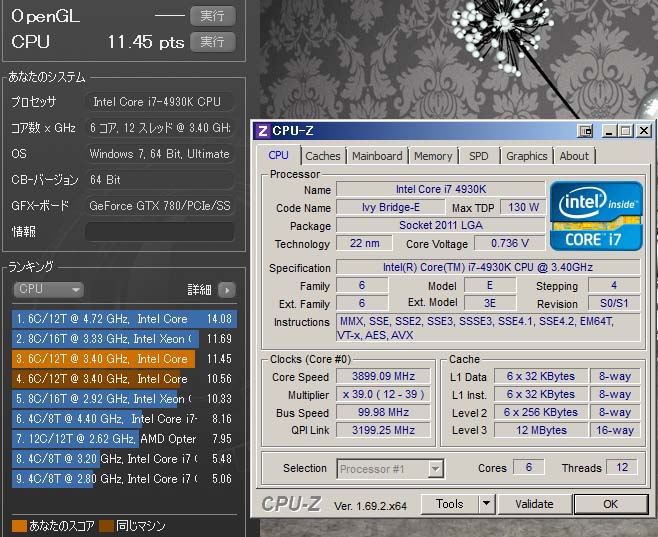658x537 pixels.
Task: Open the Caches tab
Action: [x=322, y=156]
